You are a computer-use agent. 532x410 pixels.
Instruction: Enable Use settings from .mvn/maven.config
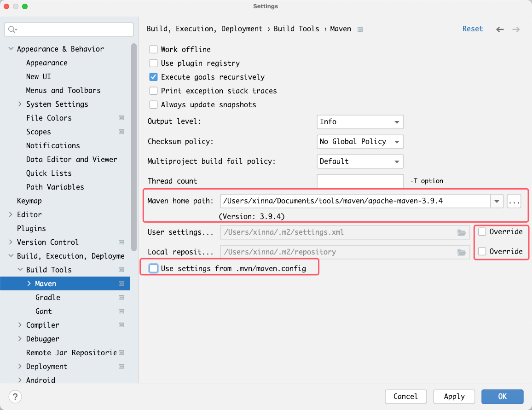point(153,269)
